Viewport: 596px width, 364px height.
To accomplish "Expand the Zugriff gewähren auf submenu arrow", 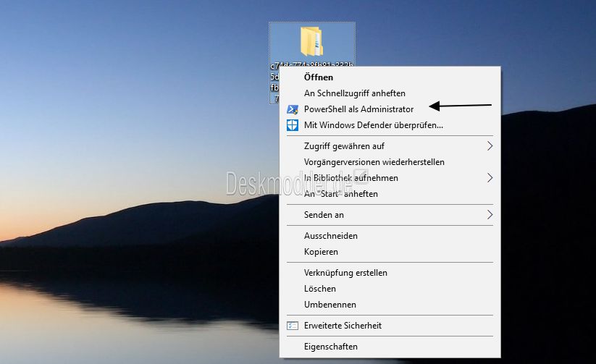I will coord(490,146).
